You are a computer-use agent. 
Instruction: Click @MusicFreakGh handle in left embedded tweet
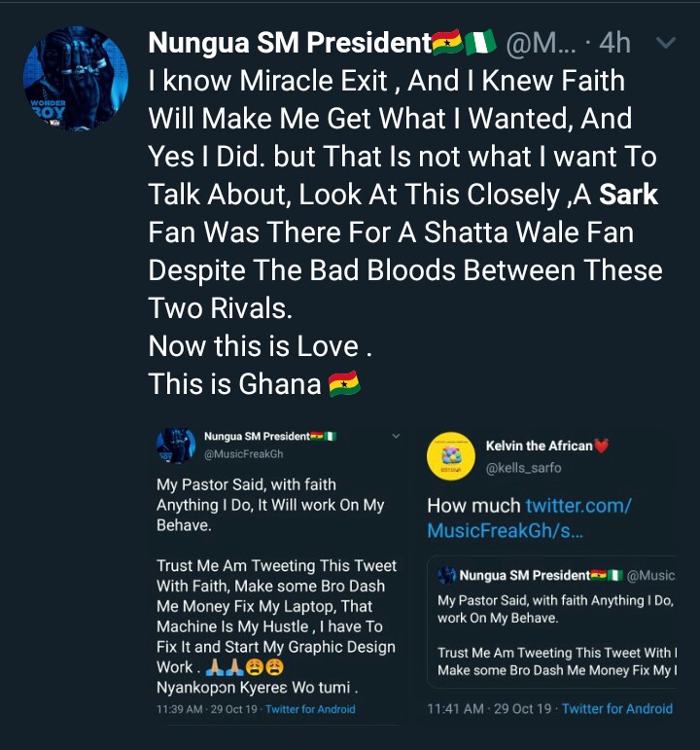[243, 454]
